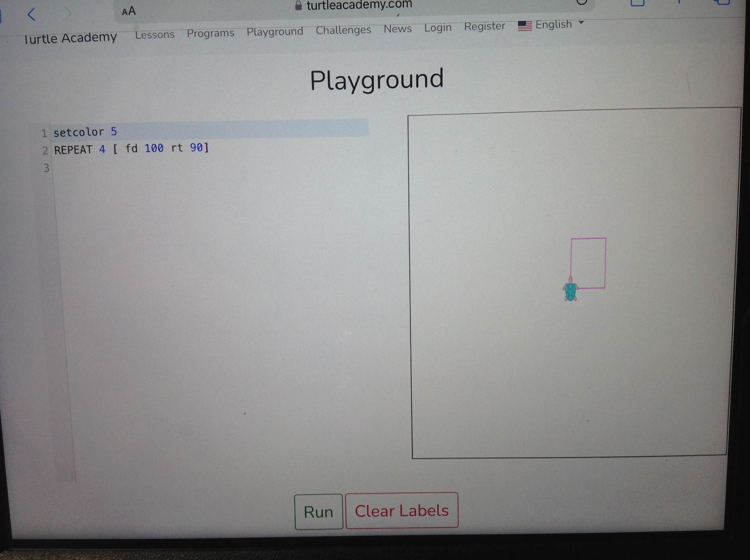This screenshot has height=560, width=750.
Task: Click the Login link
Action: tap(438, 28)
